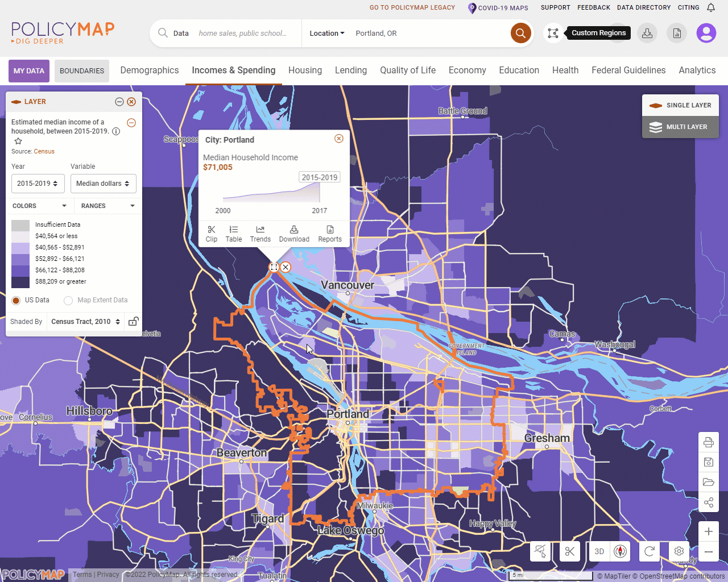728x582 pixels.
Task: Toggle the lock icon next to Shaded By
Action: tap(133, 321)
